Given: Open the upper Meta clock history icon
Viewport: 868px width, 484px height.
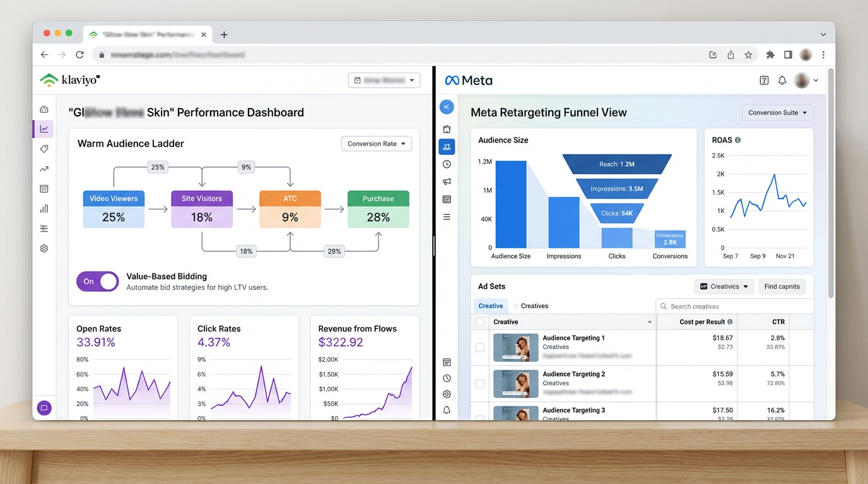Looking at the screenshot, I should pos(447,164).
